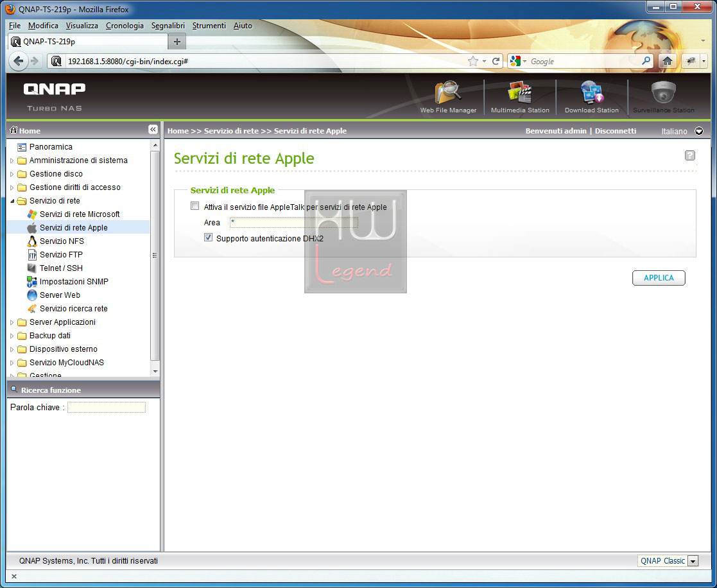Click sidebar scrollbar down arrow
The width and height of the screenshot is (717, 588).
pyautogui.click(x=155, y=371)
